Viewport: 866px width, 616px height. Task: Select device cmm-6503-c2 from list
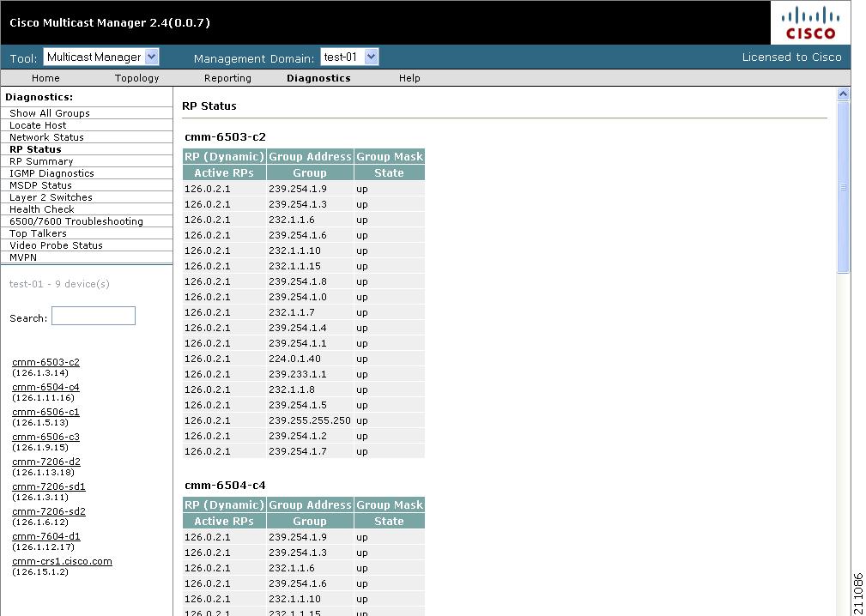[45, 362]
